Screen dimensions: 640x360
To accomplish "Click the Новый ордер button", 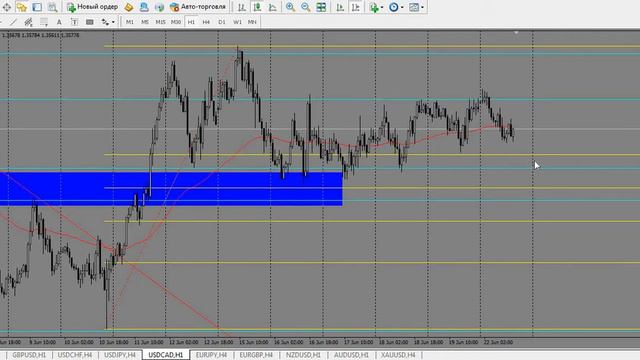I will click(93, 7).
